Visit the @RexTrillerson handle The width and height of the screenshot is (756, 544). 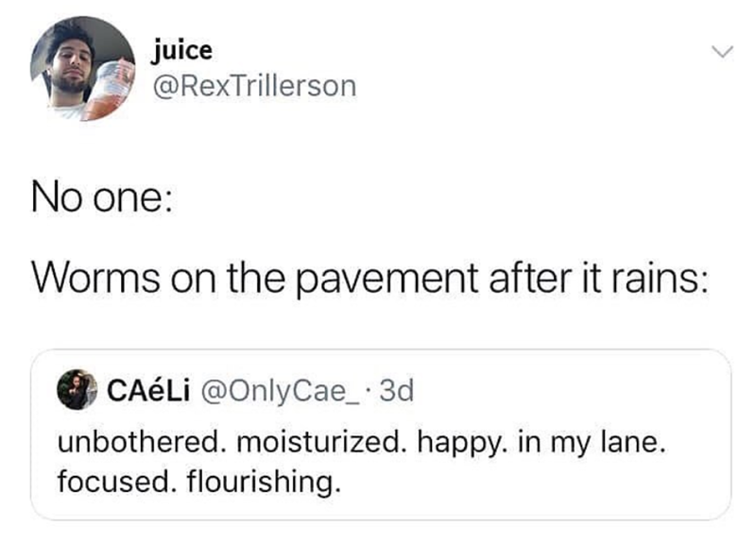(252, 87)
